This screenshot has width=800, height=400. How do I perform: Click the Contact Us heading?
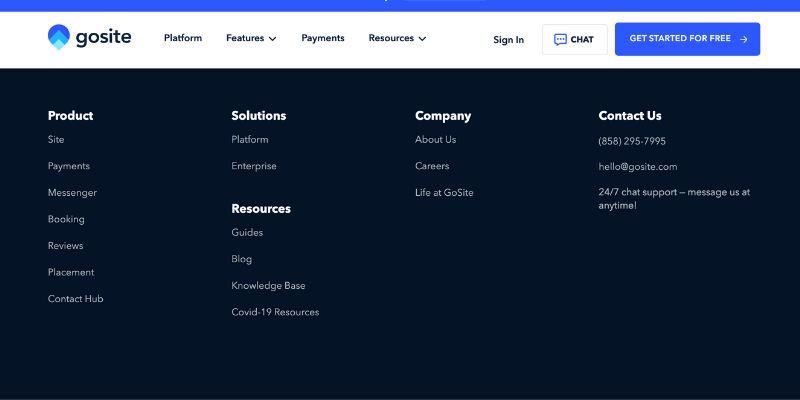tap(630, 116)
